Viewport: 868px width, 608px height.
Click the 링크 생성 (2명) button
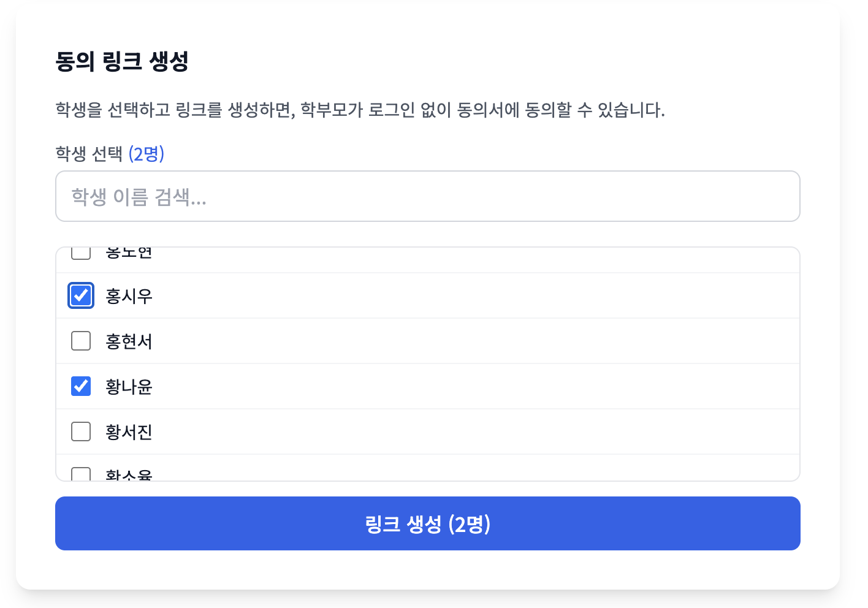(427, 523)
